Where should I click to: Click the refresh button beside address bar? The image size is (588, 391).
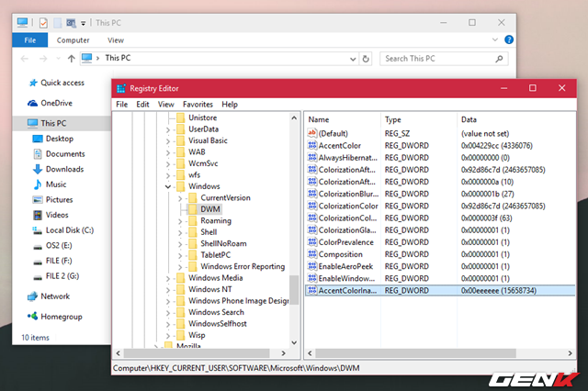(x=366, y=59)
